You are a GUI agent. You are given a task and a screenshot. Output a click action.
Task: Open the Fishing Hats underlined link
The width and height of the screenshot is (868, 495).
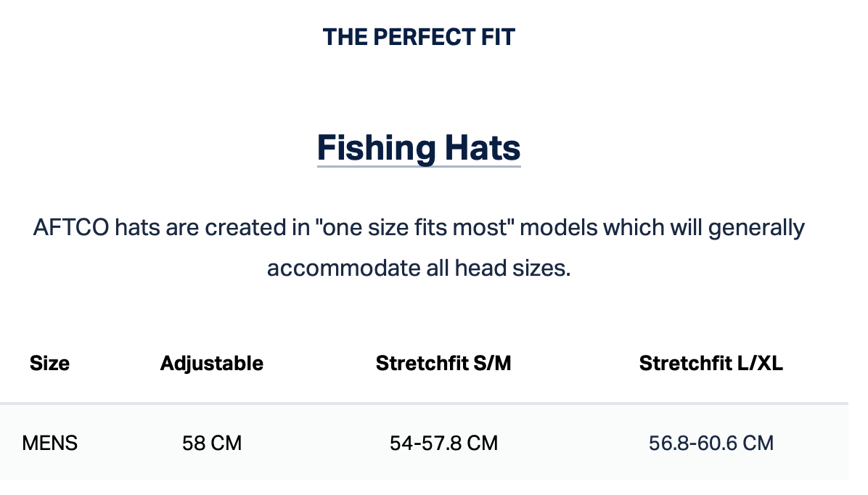point(419,148)
